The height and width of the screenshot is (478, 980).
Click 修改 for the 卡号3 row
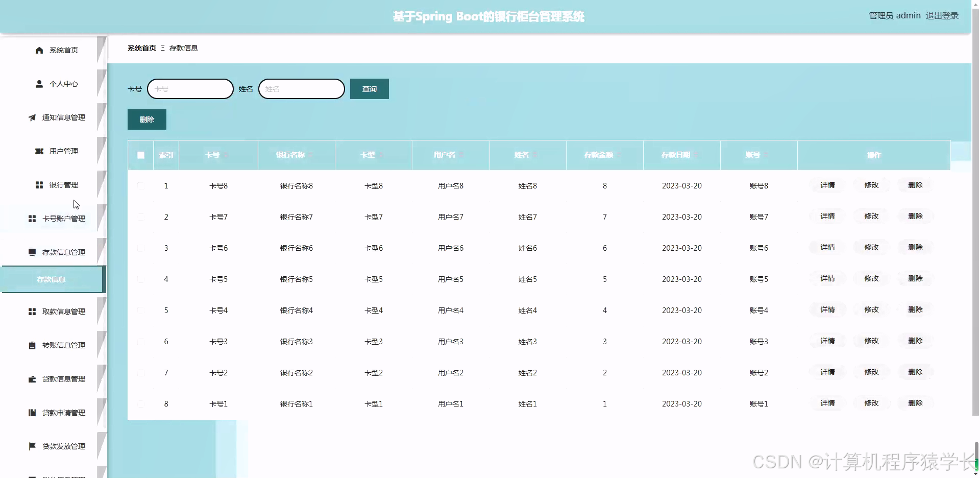[872, 341]
